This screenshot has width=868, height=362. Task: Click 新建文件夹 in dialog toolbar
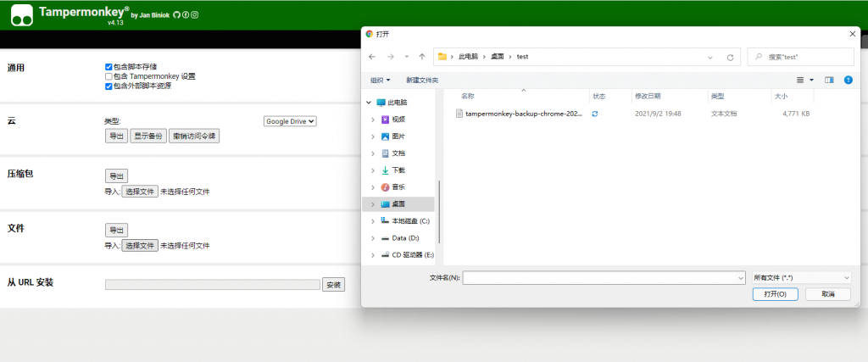point(422,81)
